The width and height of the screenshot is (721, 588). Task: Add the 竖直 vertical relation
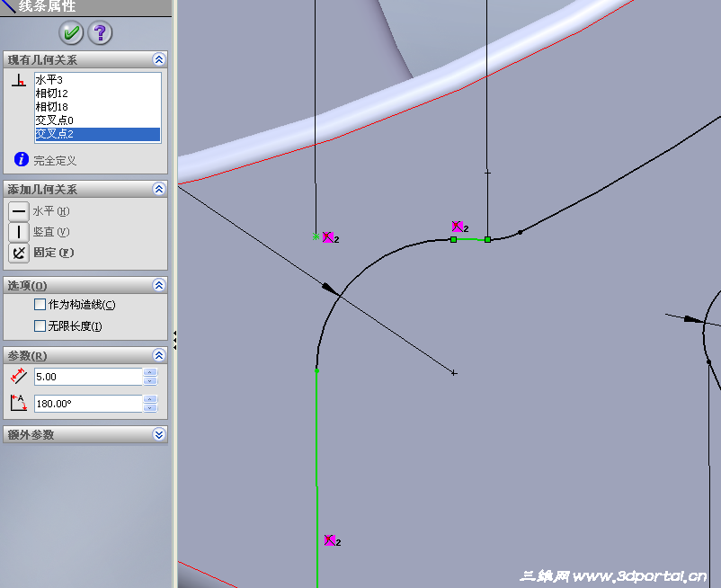coord(19,232)
